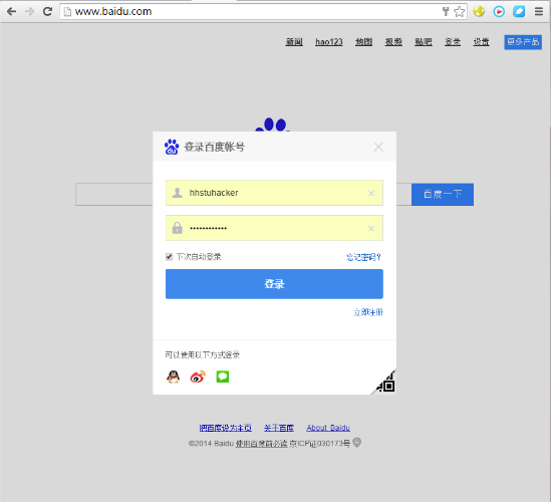
Task: Click the large blue 登录 button
Action: point(274,284)
